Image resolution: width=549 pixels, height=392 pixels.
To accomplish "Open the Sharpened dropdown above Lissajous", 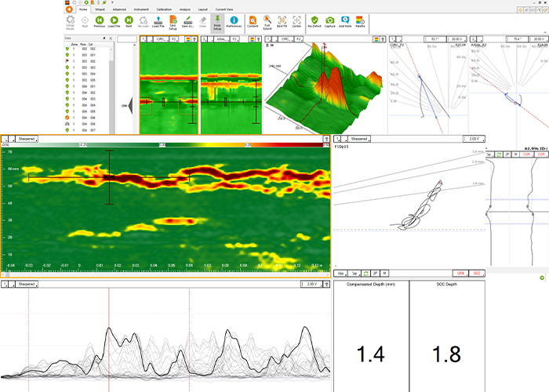I will point(359,138).
